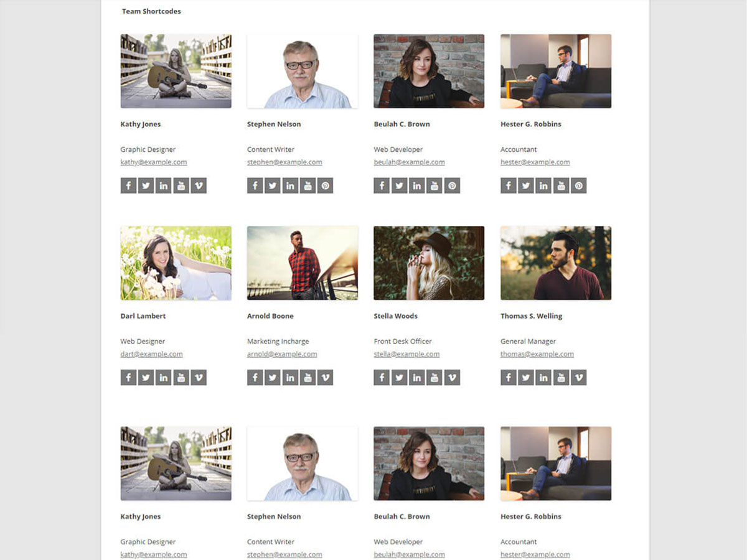Click Thomas S. Welling's profile photo
The width and height of the screenshot is (747, 560).
tap(556, 263)
